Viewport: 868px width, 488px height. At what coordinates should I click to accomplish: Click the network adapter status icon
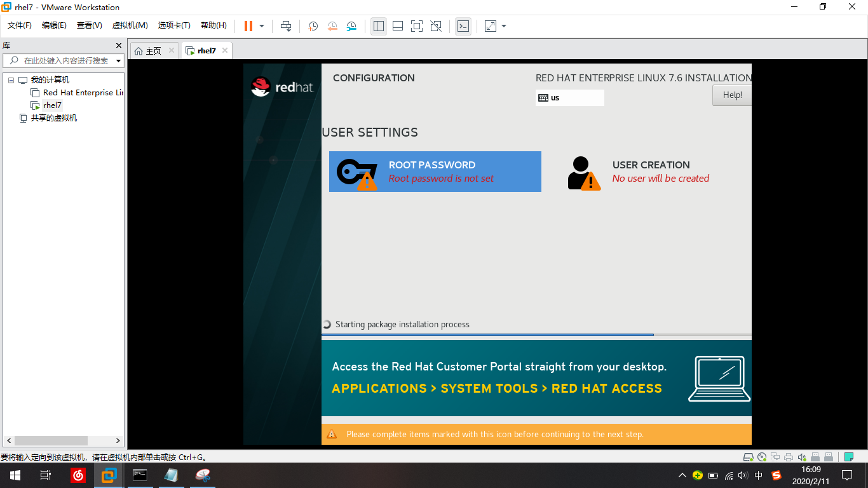pyautogui.click(x=776, y=457)
